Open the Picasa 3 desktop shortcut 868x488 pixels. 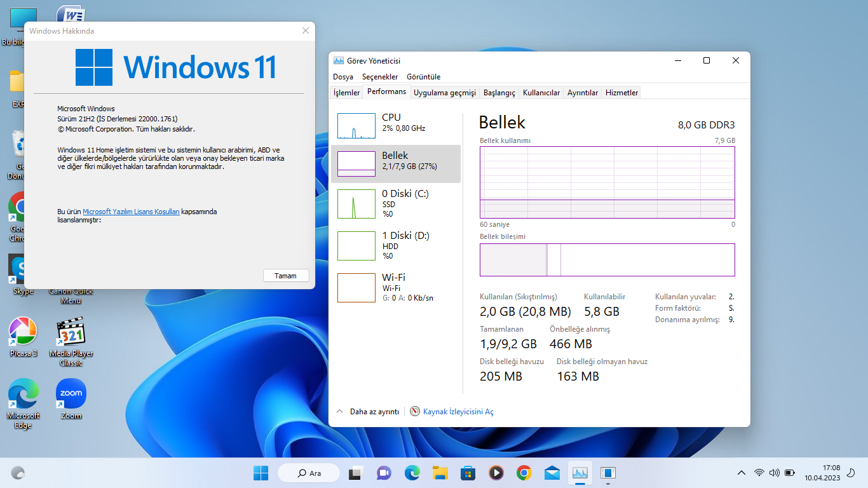pos(23,337)
